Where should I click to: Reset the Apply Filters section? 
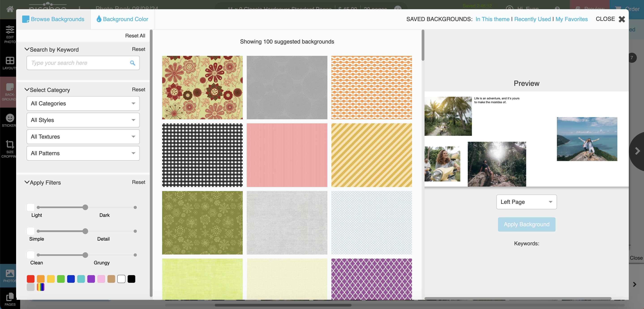click(139, 182)
